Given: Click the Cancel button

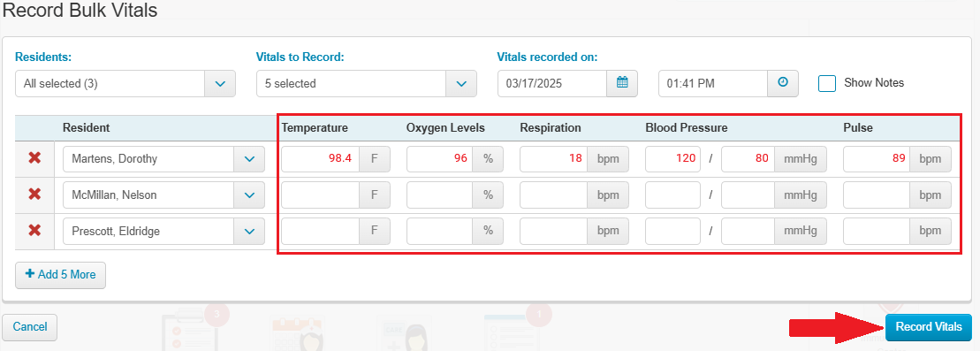Looking at the screenshot, I should pyautogui.click(x=30, y=327).
